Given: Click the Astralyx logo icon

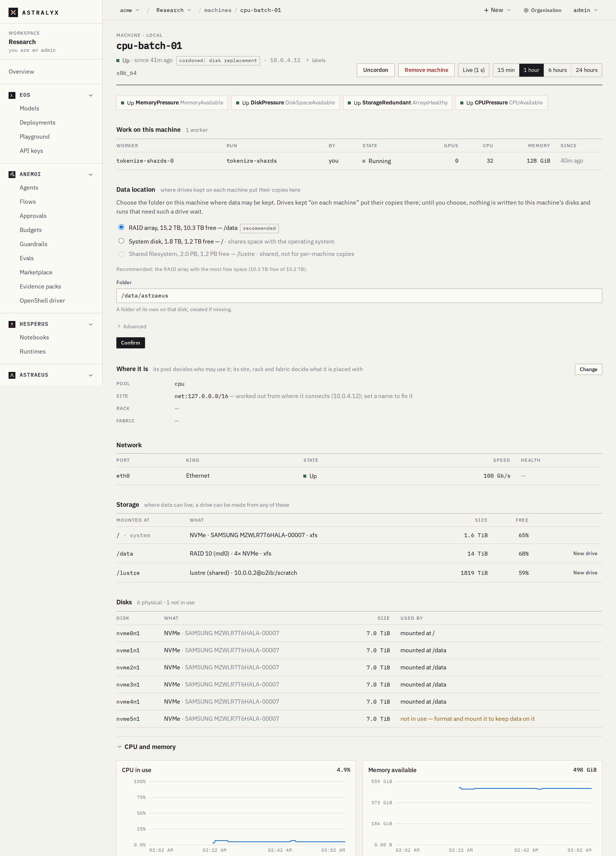Looking at the screenshot, I should tap(13, 12).
